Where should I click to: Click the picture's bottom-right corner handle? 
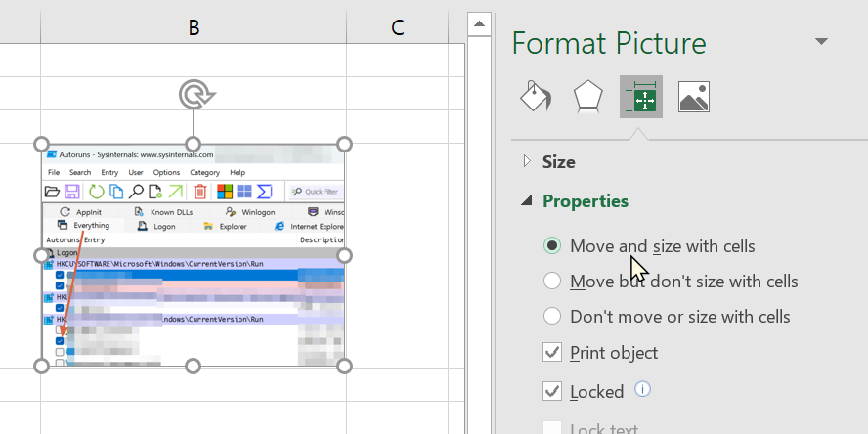click(344, 366)
